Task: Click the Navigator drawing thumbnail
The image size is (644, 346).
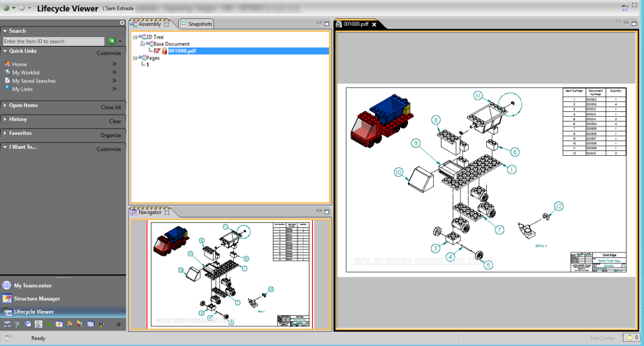Action: [230, 275]
